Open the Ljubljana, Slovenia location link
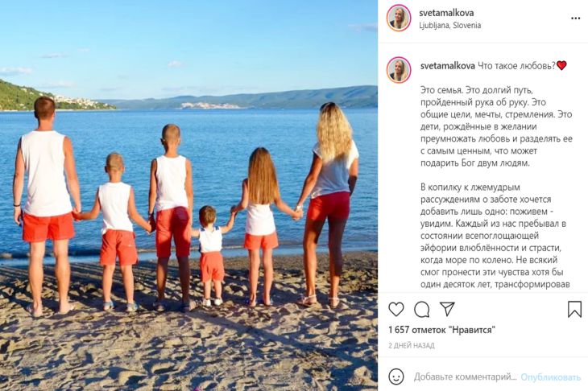The image size is (588, 391). [449, 26]
